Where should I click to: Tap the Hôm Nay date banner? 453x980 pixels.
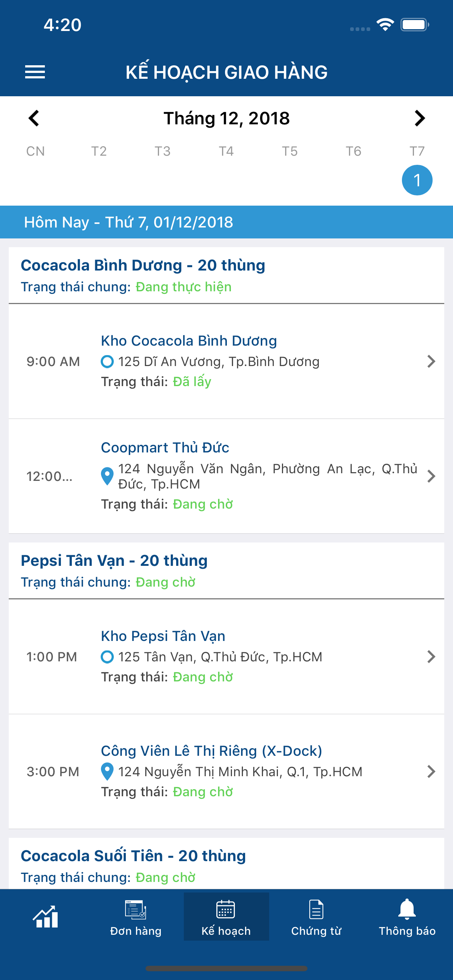point(226,222)
